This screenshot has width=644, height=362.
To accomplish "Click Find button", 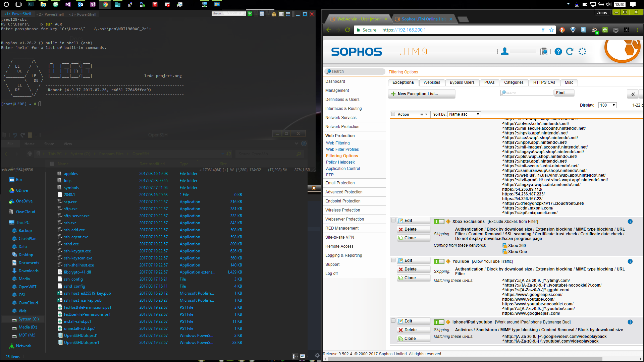I will [564, 93].
